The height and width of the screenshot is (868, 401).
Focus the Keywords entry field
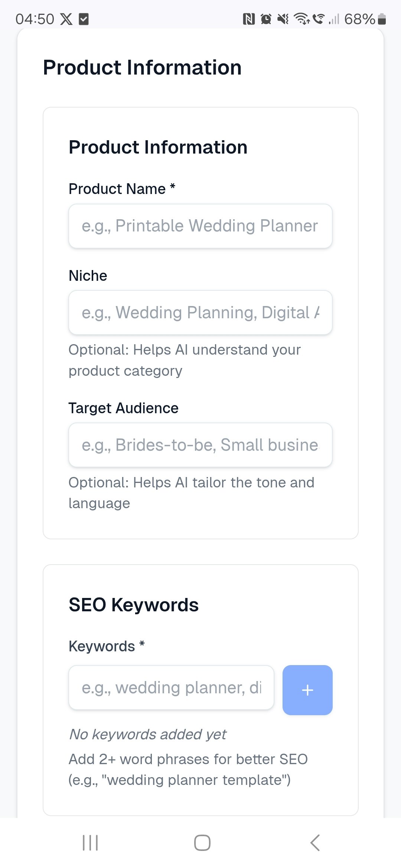171,688
